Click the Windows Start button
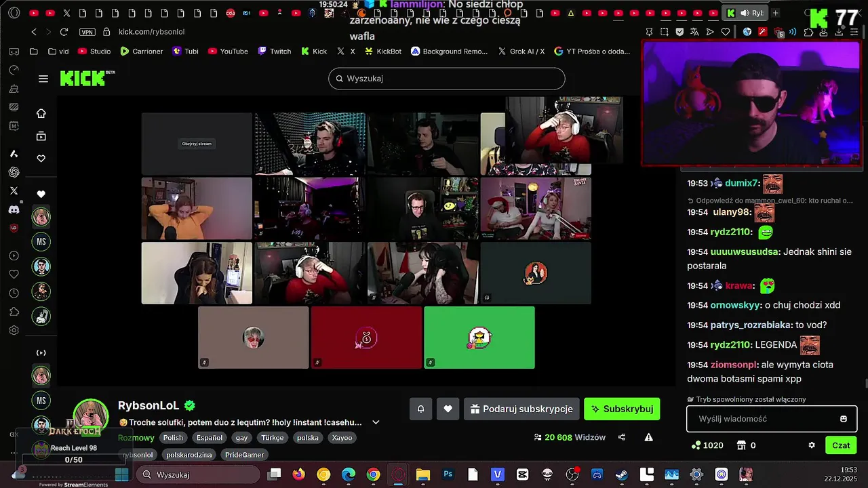The height and width of the screenshot is (488, 868). 122,474
